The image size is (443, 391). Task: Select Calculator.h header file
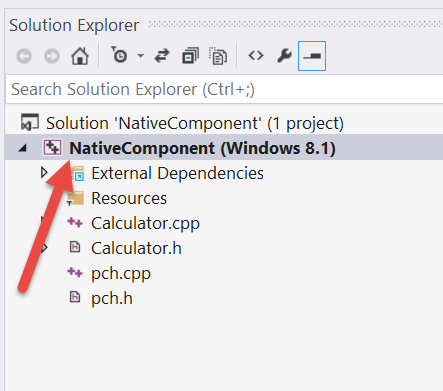136,248
